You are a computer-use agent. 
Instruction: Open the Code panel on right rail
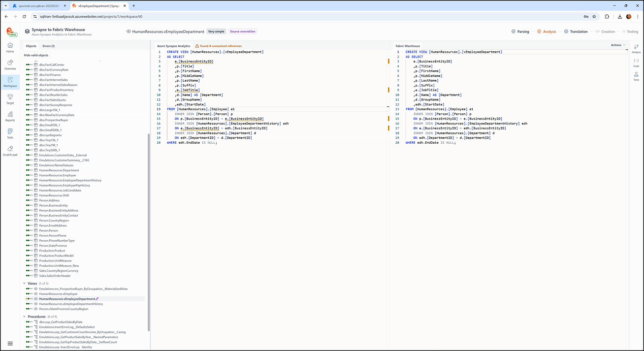(636, 62)
